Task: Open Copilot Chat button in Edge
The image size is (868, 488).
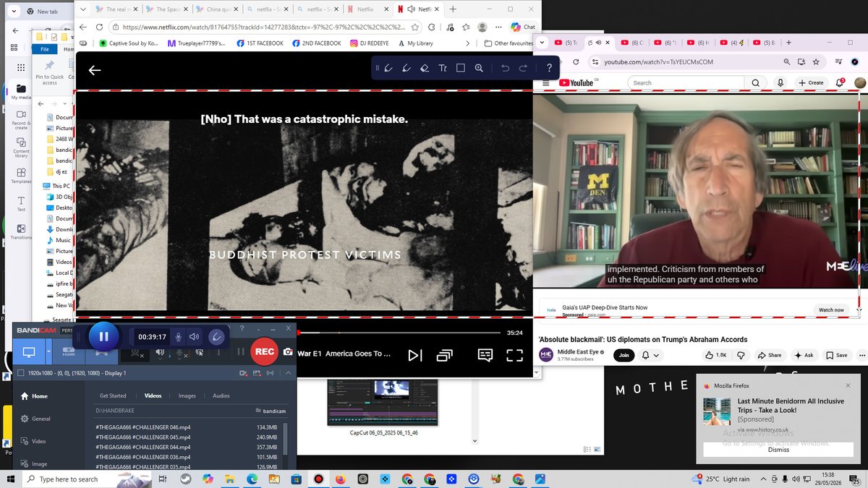Action: (x=522, y=27)
